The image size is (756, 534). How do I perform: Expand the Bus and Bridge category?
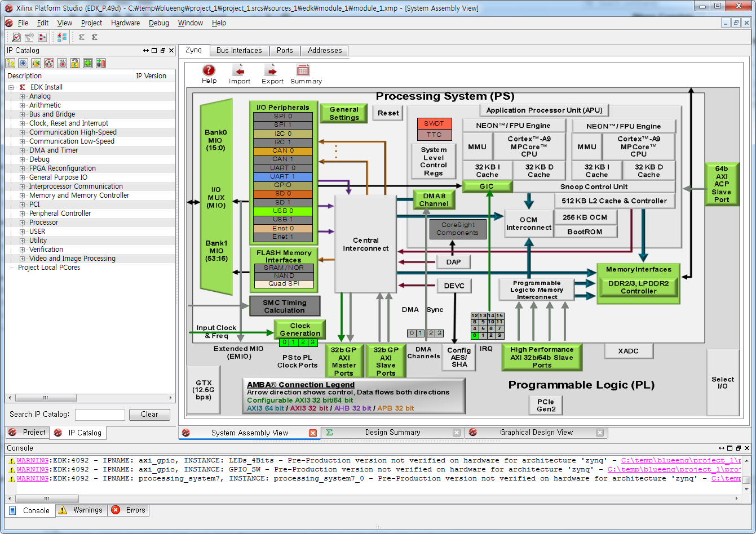point(23,114)
